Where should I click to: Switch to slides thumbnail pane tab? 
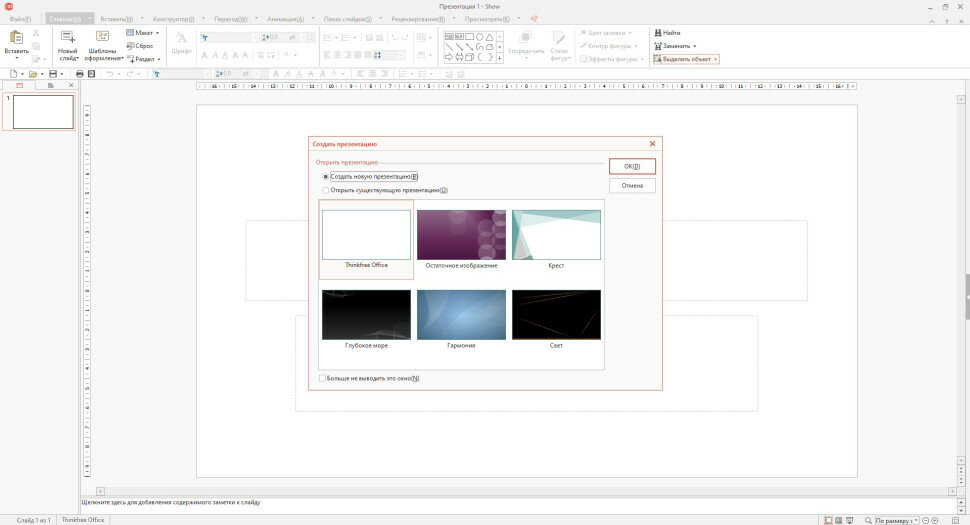[x=19, y=85]
